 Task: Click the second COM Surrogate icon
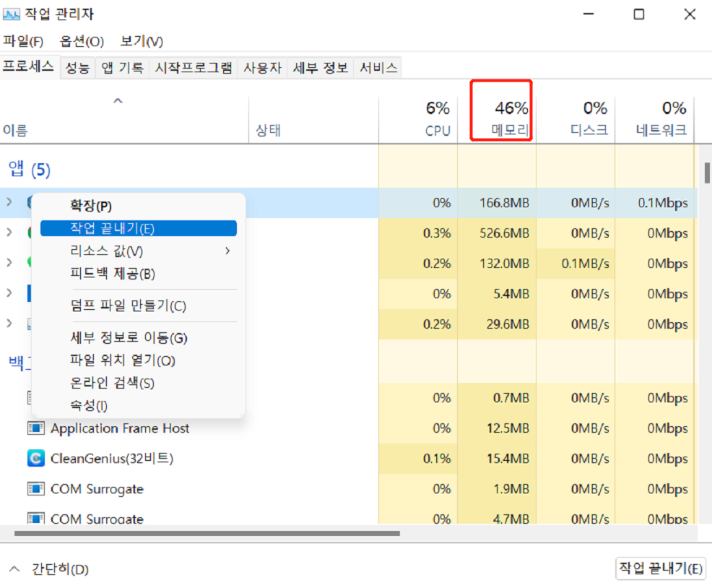pyautogui.click(x=35, y=519)
